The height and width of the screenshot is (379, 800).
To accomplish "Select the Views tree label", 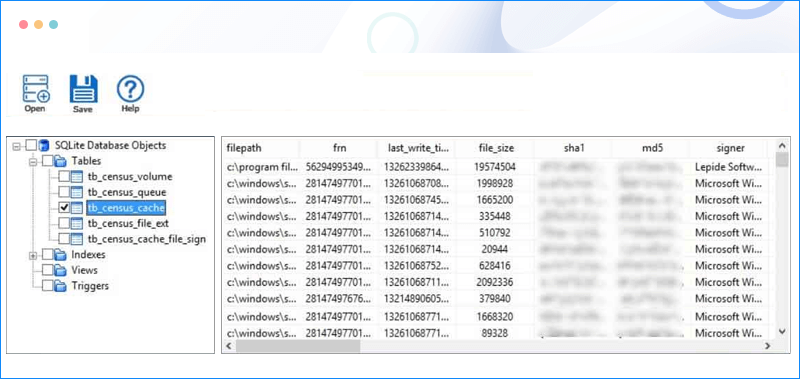I will [x=84, y=270].
